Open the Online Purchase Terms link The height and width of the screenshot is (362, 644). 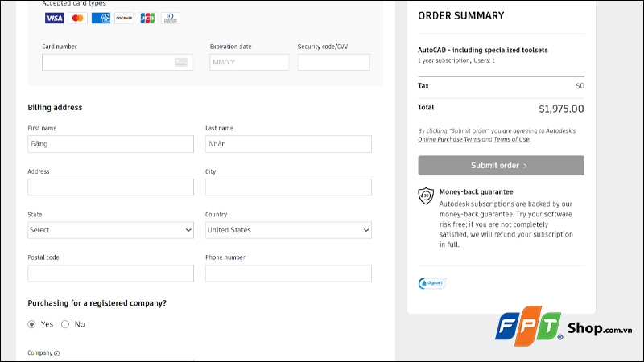[x=449, y=139]
